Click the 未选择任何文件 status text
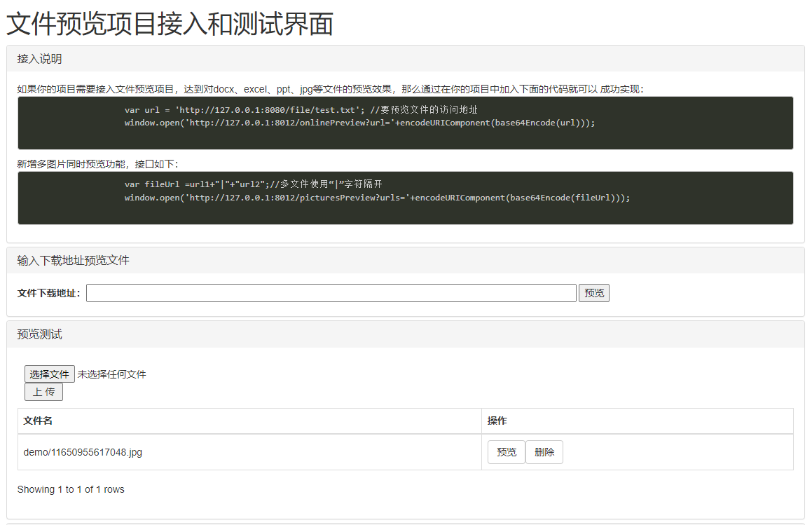 click(x=112, y=374)
